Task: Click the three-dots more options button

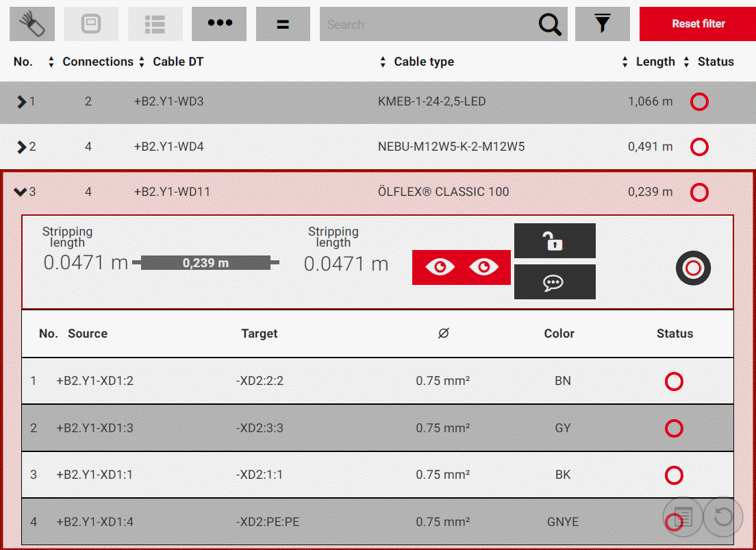Action: pos(219,24)
